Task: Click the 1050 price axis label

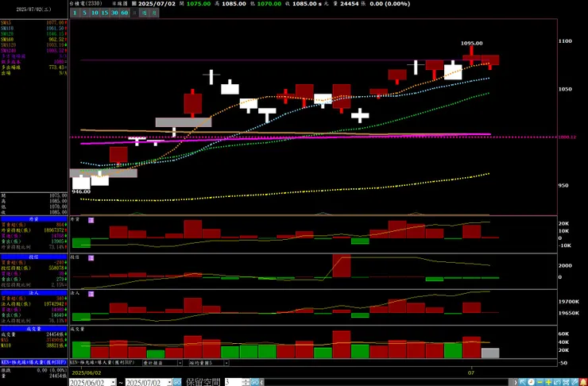Action: 567,89
